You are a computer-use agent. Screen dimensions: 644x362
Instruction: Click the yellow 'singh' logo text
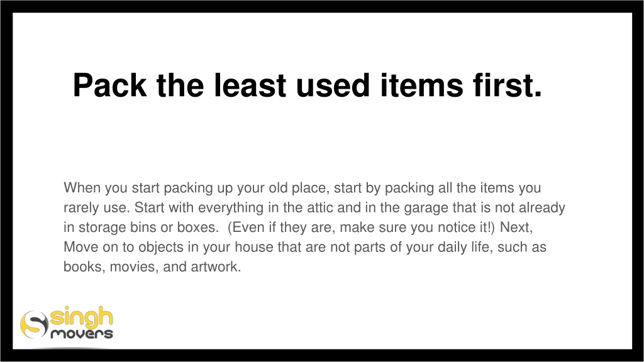[81, 317]
